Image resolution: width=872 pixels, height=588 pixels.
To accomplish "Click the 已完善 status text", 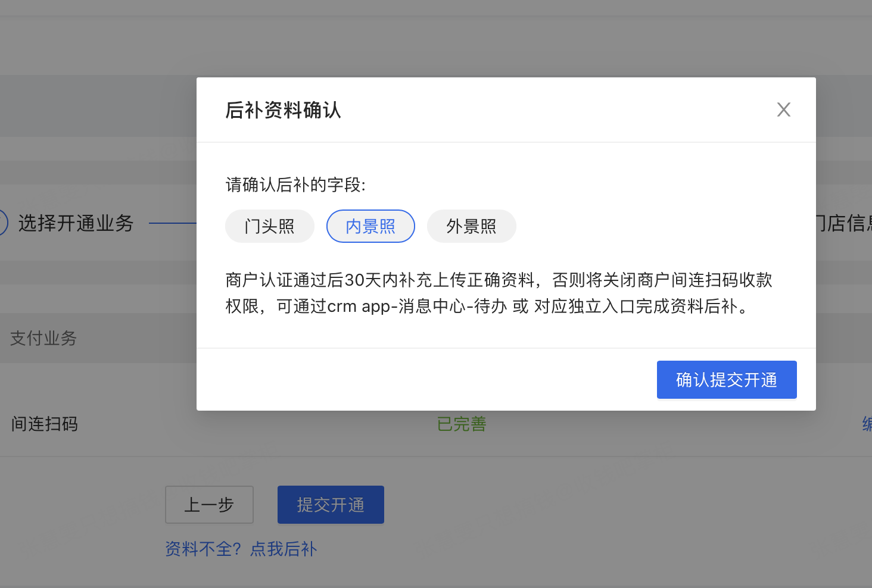I will click(x=462, y=424).
